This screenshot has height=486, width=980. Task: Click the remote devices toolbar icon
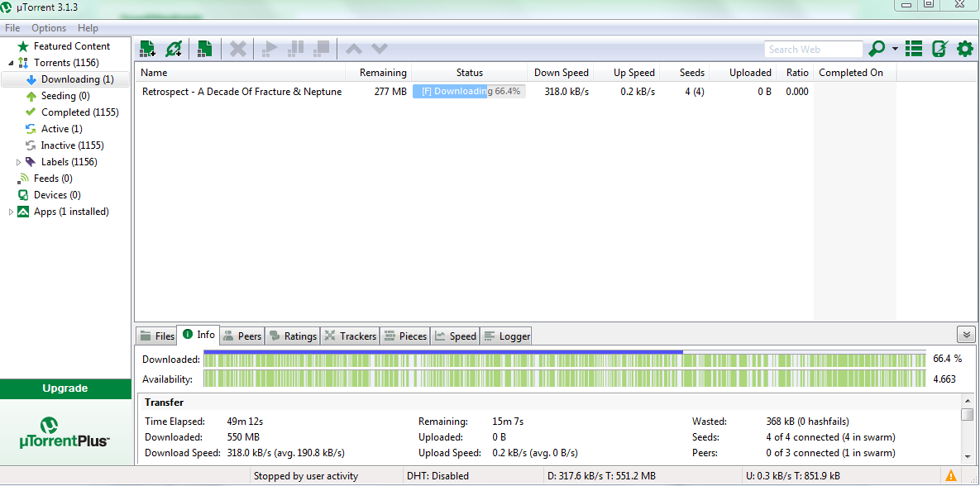[939, 49]
